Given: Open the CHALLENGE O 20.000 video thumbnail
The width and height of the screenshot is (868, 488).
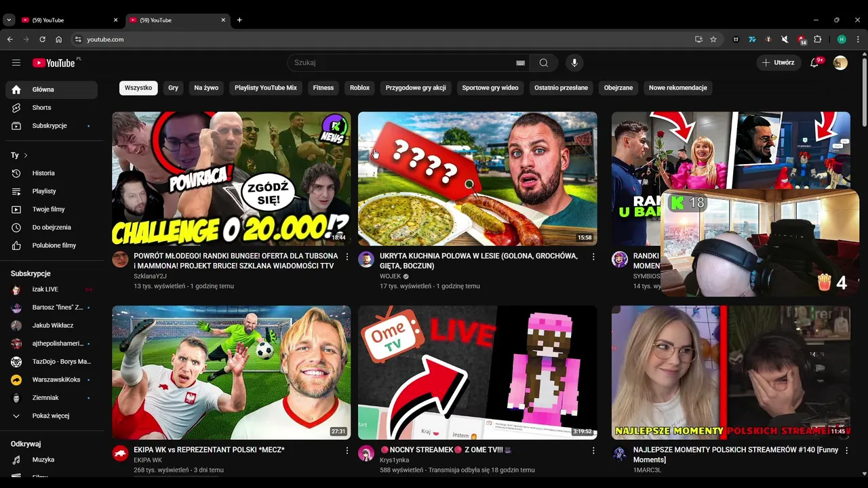Looking at the screenshot, I should pyautogui.click(x=231, y=178).
